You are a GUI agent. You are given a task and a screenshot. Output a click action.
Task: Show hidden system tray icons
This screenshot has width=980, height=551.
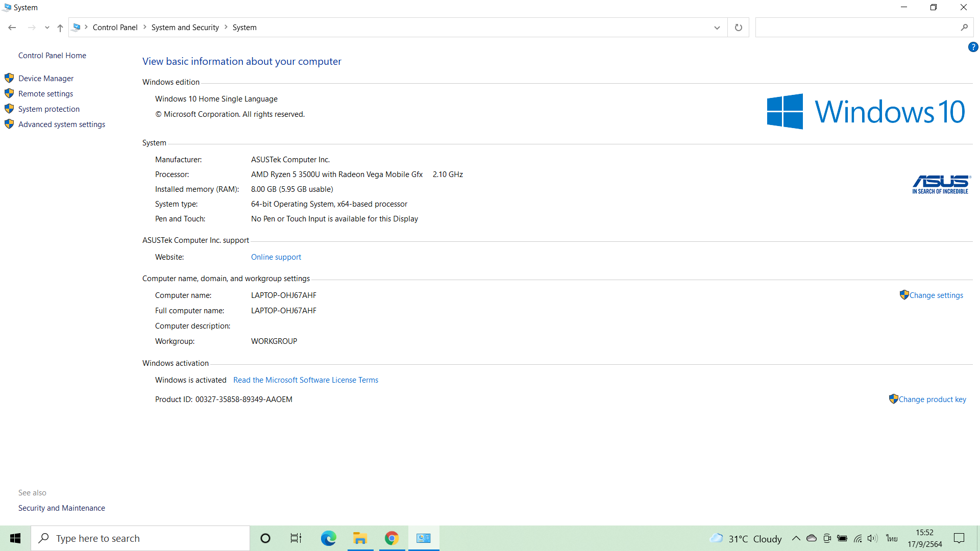pyautogui.click(x=796, y=538)
